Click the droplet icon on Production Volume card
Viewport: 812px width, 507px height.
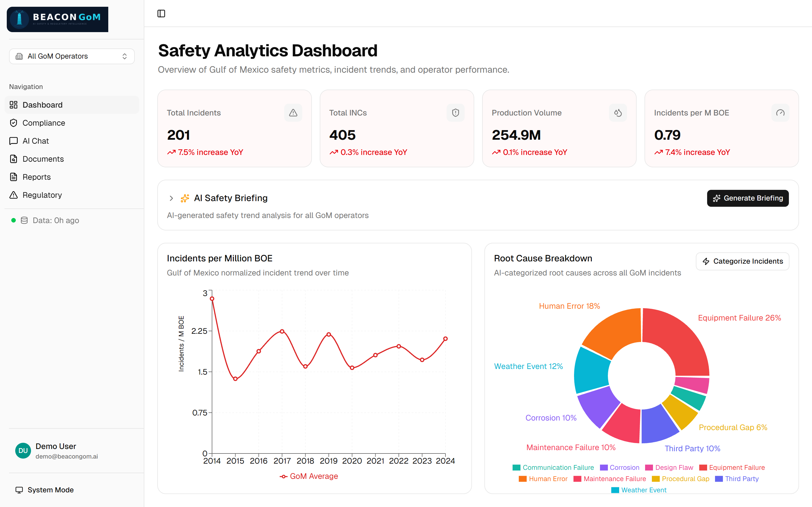pyautogui.click(x=618, y=113)
